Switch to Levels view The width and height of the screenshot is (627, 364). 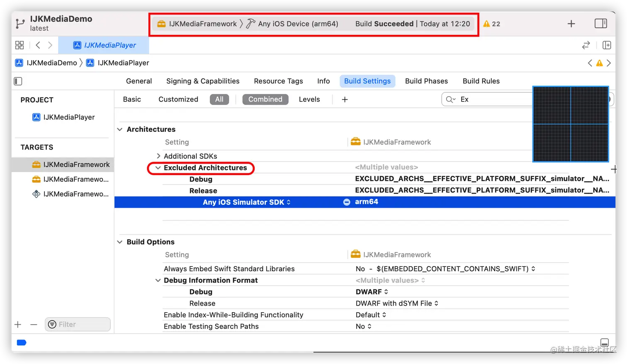coord(309,99)
